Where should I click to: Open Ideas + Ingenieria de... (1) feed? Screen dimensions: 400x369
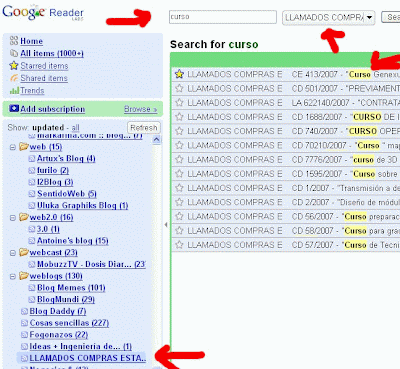click(80, 346)
